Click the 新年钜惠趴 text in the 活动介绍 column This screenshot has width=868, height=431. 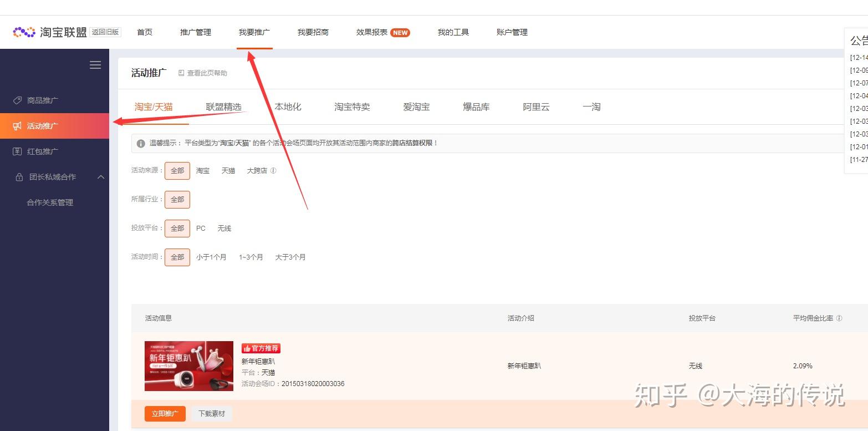(x=524, y=366)
